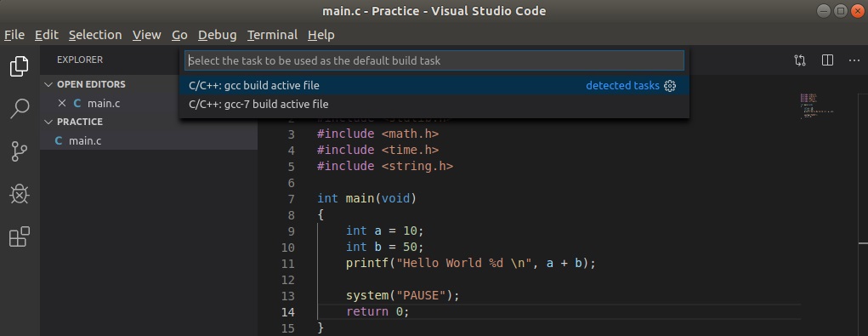The height and width of the screenshot is (336, 868).
Task: Click the 'int a = 10;' line
Action: click(x=385, y=231)
